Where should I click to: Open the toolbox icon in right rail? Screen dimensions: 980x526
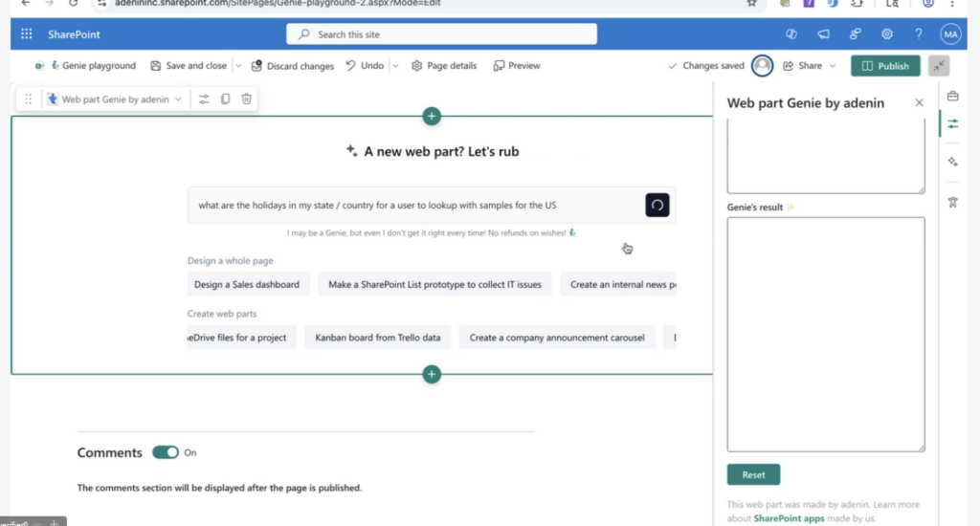(x=952, y=97)
